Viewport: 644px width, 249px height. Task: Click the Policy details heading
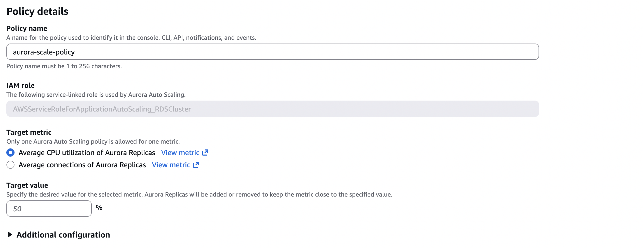pos(37,11)
